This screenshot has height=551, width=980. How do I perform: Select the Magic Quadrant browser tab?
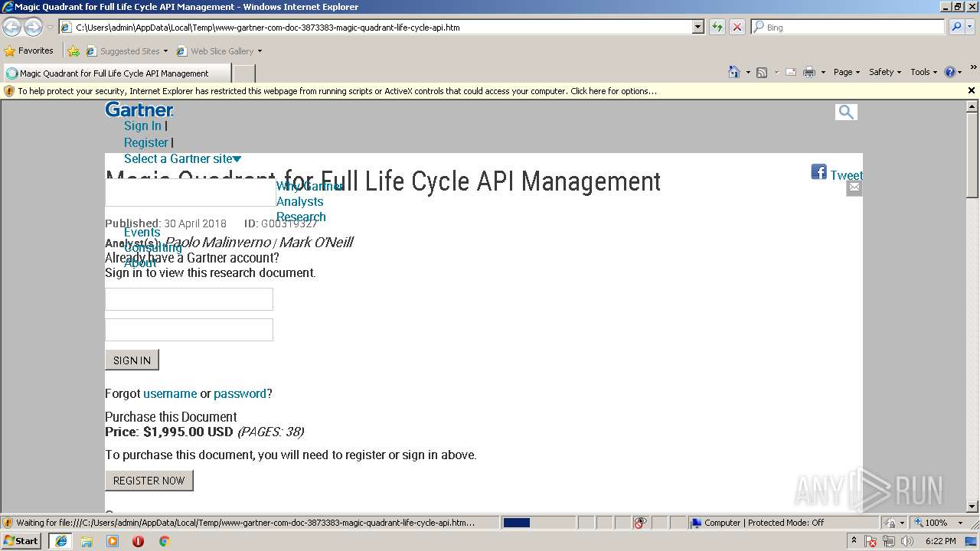point(116,73)
